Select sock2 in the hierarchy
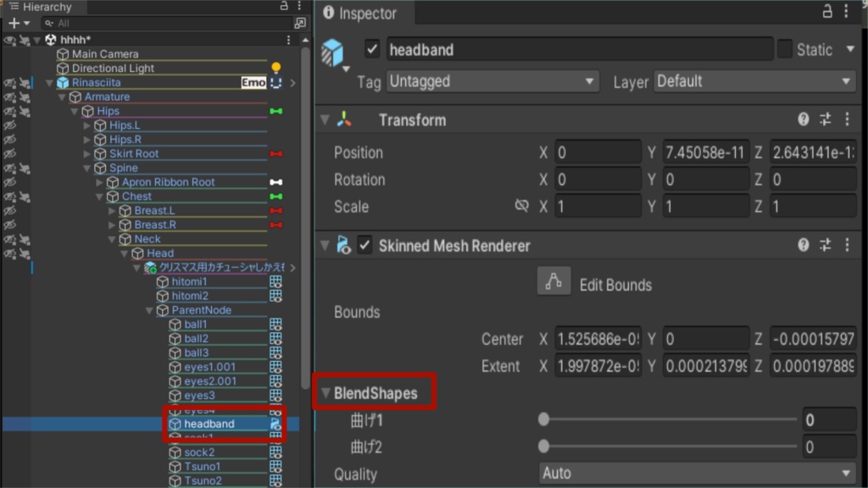Viewport: 868px width, 488px height. coord(199,452)
